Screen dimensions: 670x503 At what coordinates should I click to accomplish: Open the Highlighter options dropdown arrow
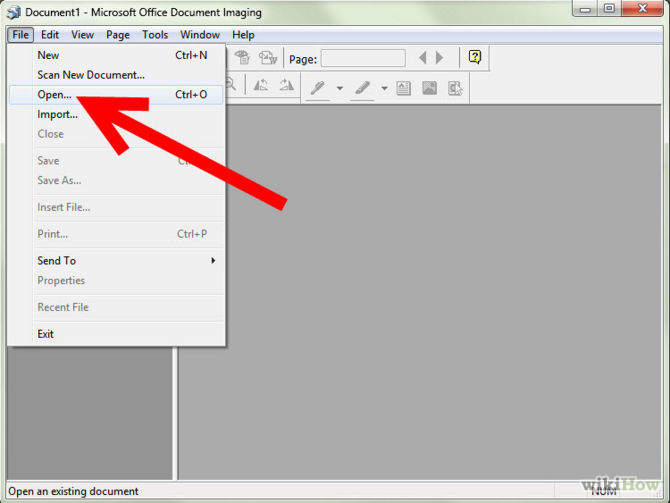(x=384, y=88)
